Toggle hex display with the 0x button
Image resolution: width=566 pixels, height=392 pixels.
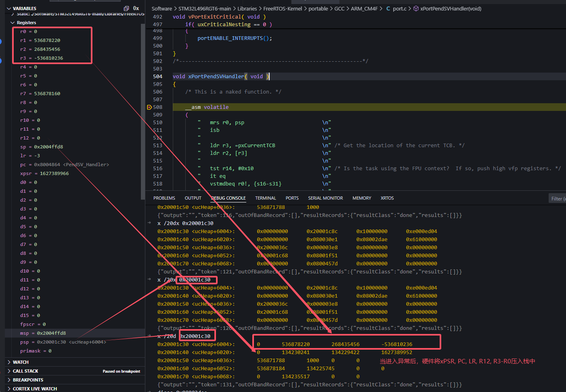[136, 8]
